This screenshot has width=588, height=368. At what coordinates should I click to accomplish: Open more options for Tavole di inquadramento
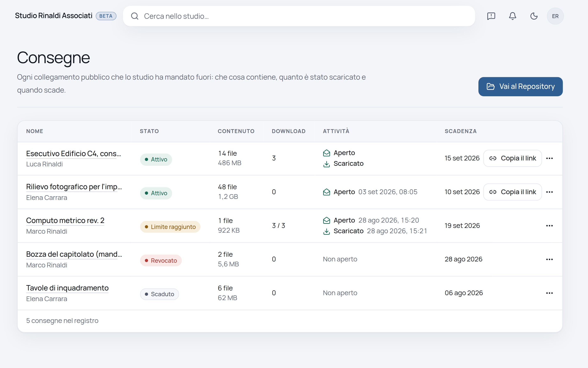tap(549, 293)
